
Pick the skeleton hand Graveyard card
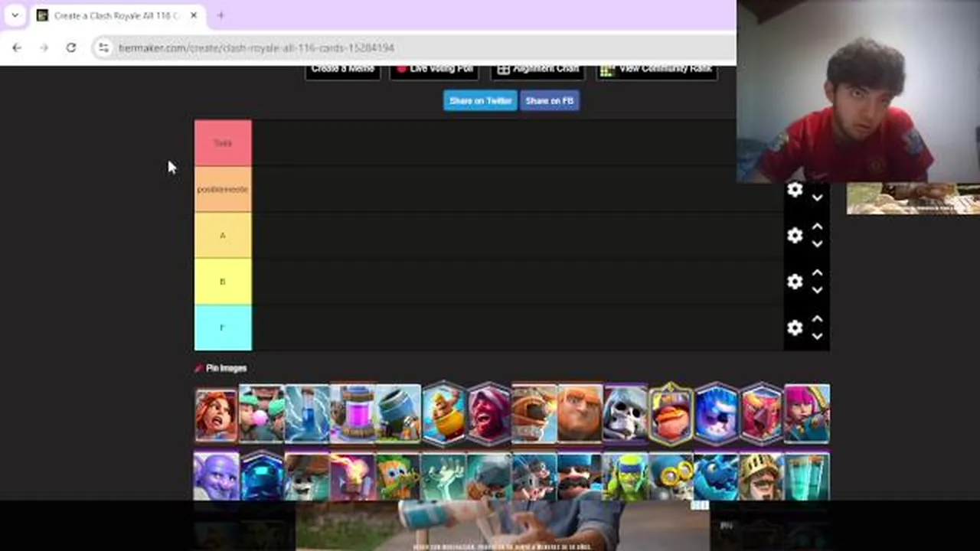click(443, 476)
